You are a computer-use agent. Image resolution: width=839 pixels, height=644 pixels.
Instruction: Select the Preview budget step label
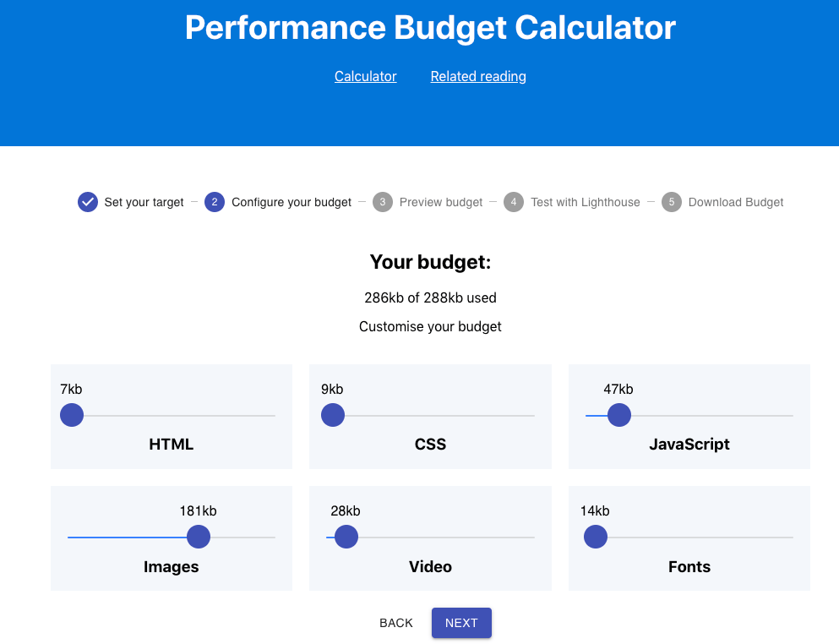(x=441, y=202)
